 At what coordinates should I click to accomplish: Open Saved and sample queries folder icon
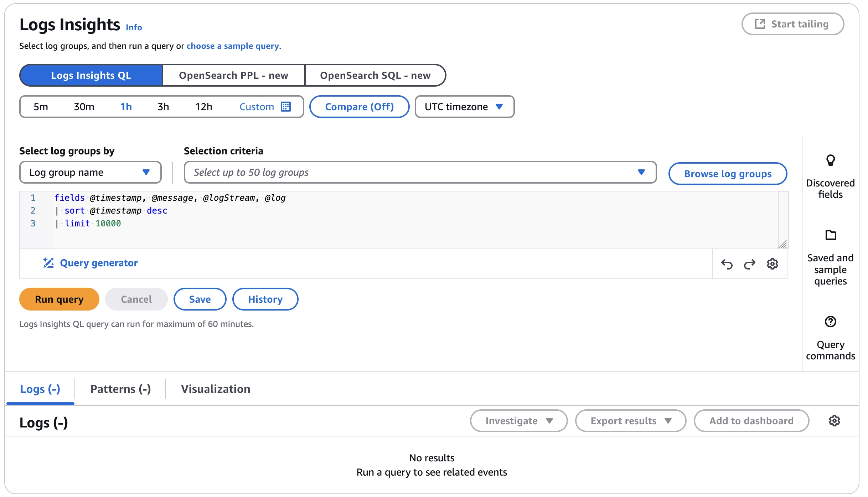pyautogui.click(x=831, y=235)
